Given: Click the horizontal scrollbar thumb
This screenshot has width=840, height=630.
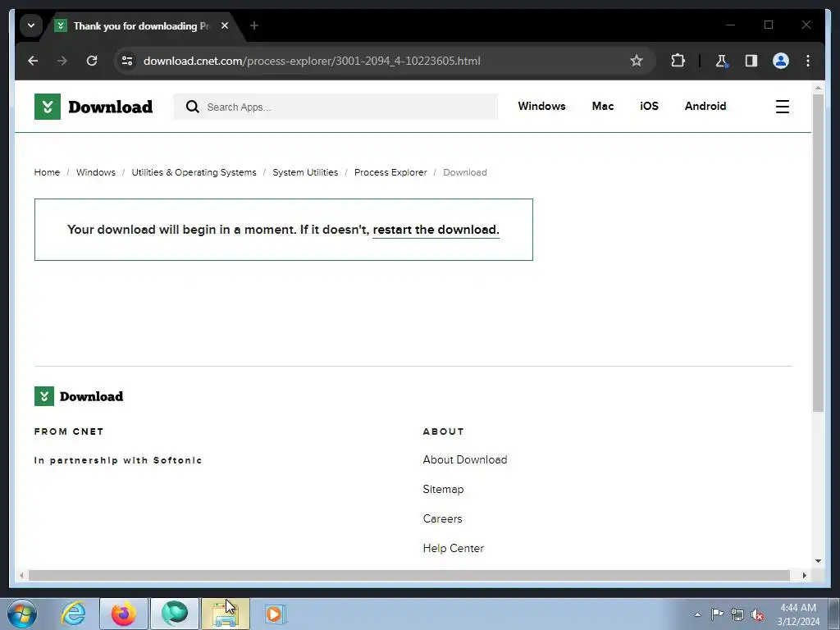Looking at the screenshot, I should [x=409, y=575].
